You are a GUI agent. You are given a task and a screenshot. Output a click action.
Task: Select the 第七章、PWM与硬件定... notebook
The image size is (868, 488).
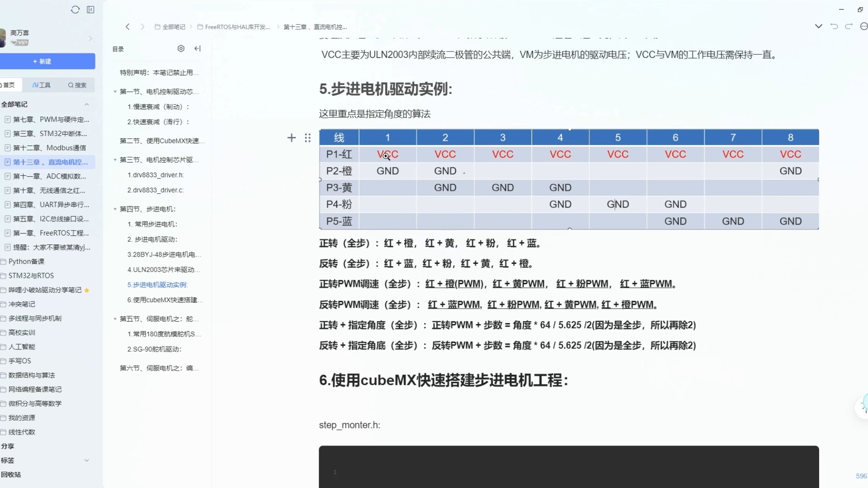(50, 119)
